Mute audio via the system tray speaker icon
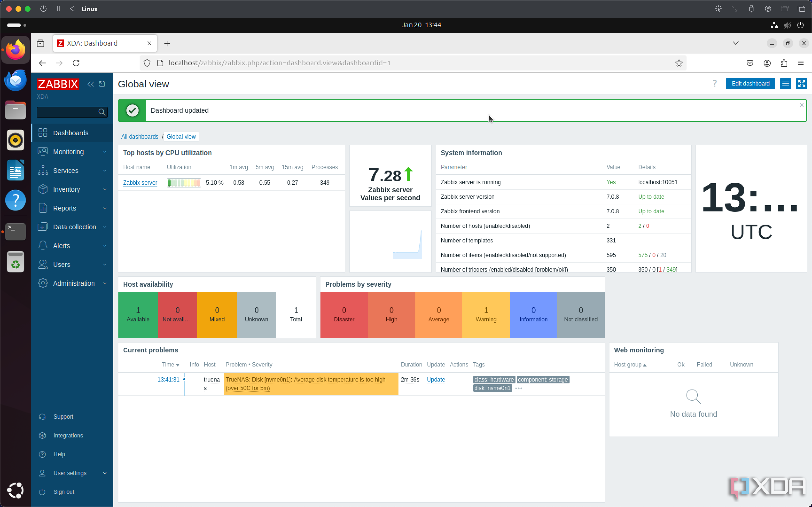The height and width of the screenshot is (507, 812). click(x=787, y=25)
